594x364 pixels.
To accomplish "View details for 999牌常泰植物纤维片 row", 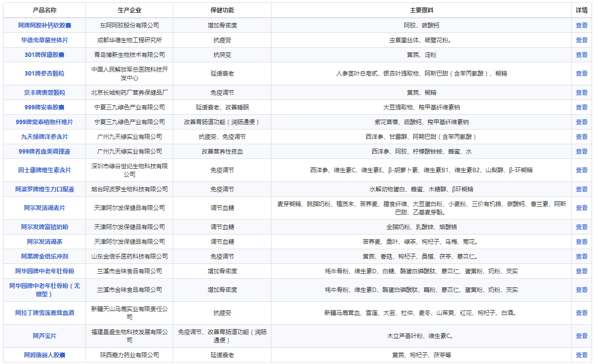I will (581, 122).
